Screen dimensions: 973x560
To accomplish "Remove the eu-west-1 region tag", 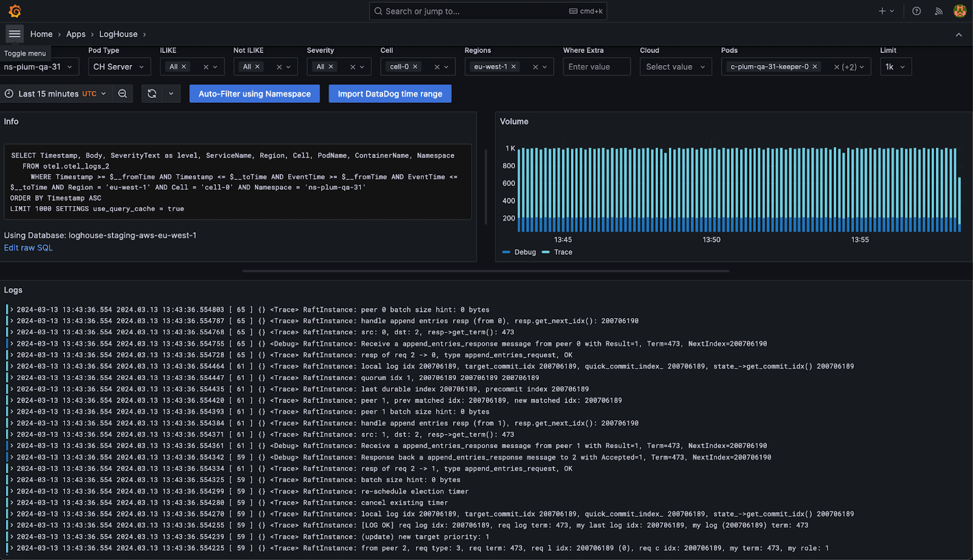I will pyautogui.click(x=513, y=67).
